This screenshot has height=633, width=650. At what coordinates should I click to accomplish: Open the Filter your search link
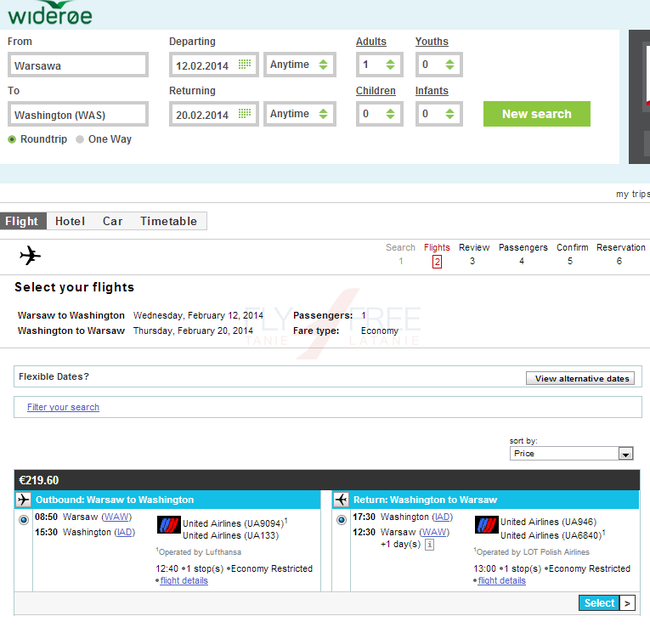click(63, 407)
